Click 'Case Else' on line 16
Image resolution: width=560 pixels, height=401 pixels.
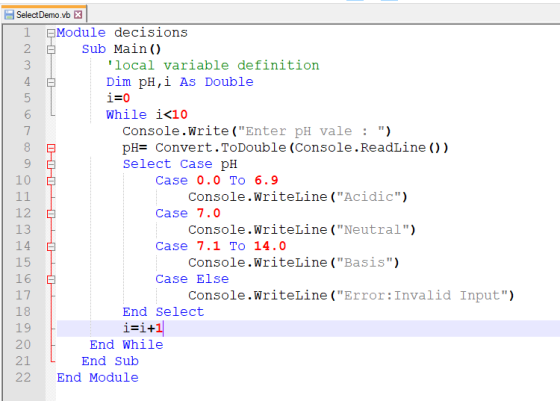(192, 279)
